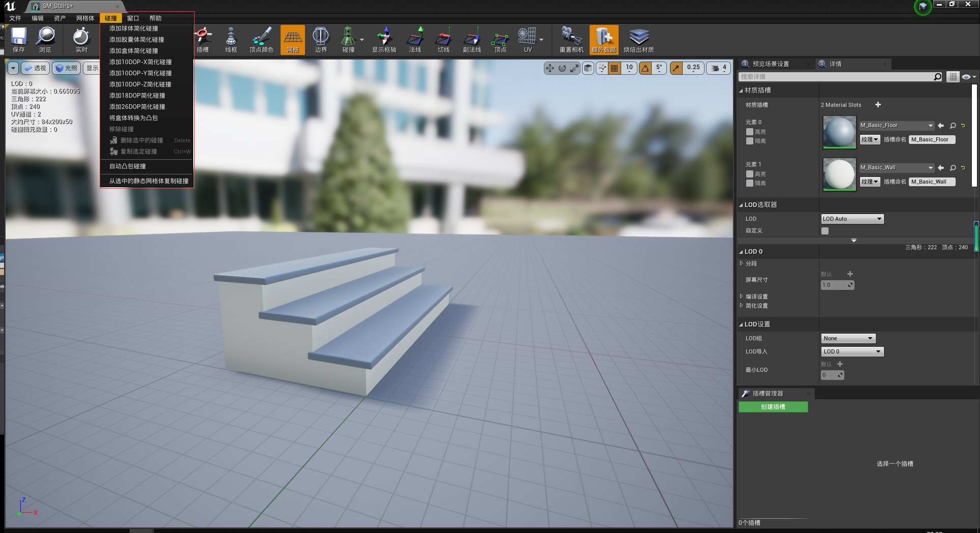Toggle the 额外数据 (Additional Data) icon

coord(604,40)
